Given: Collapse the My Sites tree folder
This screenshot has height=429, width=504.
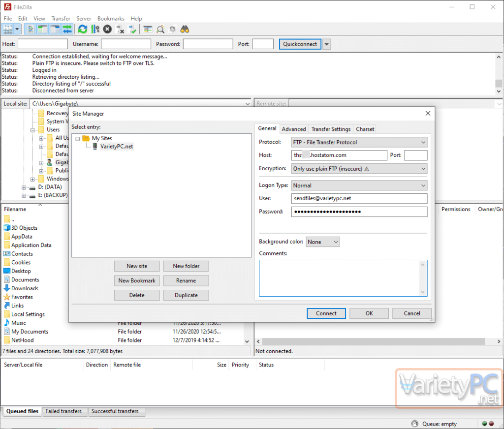Looking at the screenshot, I should coord(78,139).
